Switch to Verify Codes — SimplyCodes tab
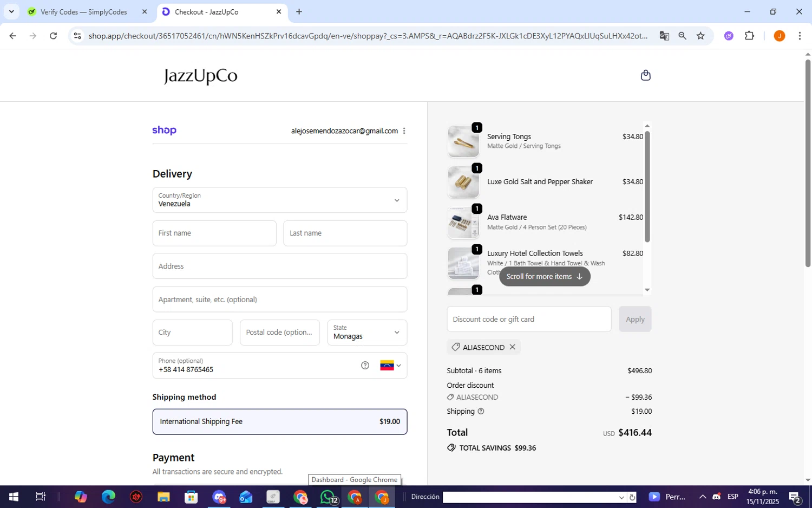This screenshot has height=508, width=812. 84,12
